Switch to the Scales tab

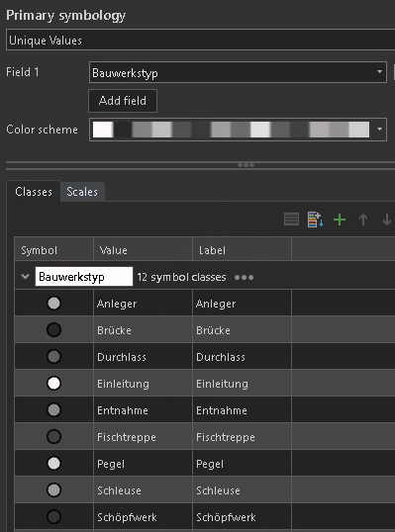(x=82, y=192)
